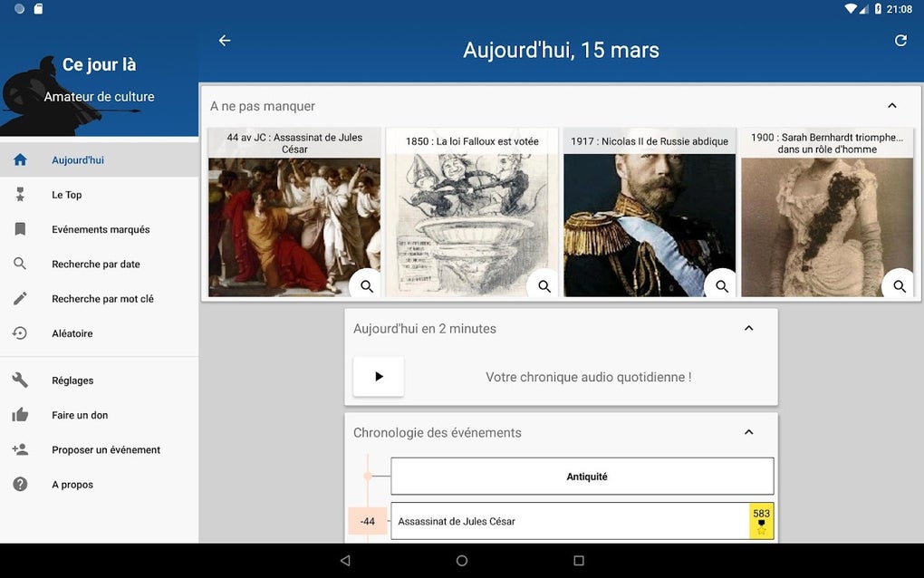Choose Aléatoire in the sidebar
The image size is (924, 578).
tap(99, 333)
